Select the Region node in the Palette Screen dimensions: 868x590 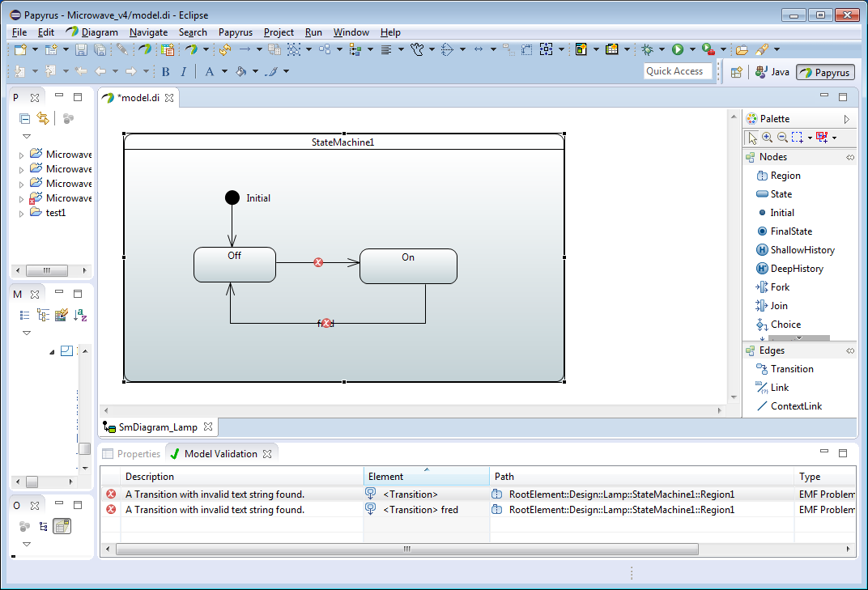point(778,176)
